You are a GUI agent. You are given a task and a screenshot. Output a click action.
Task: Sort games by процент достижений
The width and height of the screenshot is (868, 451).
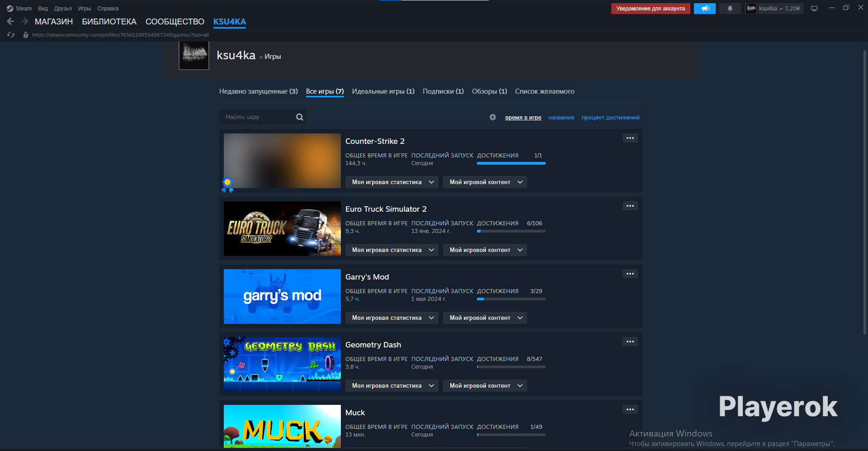click(x=611, y=118)
